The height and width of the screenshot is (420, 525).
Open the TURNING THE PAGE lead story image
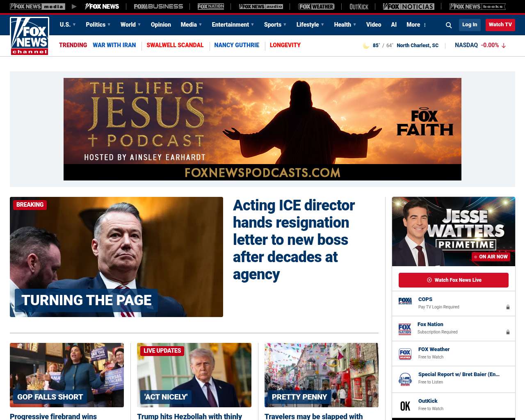(116, 257)
